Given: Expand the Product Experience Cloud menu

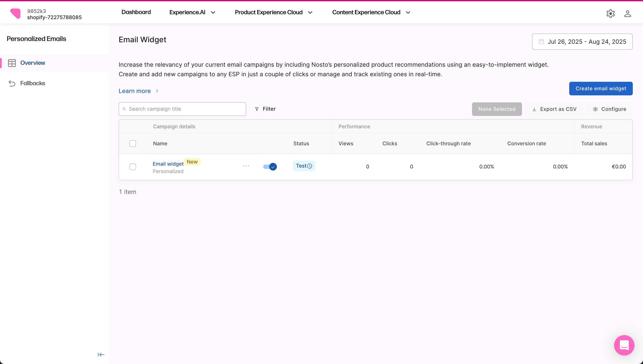Looking at the screenshot, I should click(x=273, y=13).
